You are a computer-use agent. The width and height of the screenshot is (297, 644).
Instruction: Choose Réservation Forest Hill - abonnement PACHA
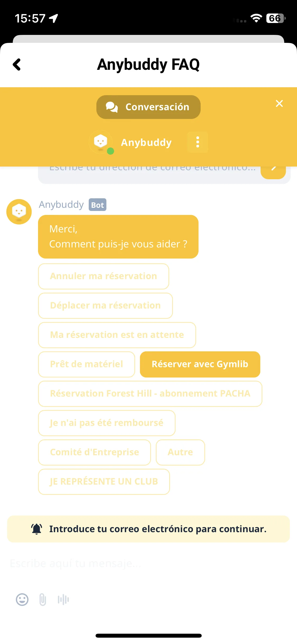[150, 394]
